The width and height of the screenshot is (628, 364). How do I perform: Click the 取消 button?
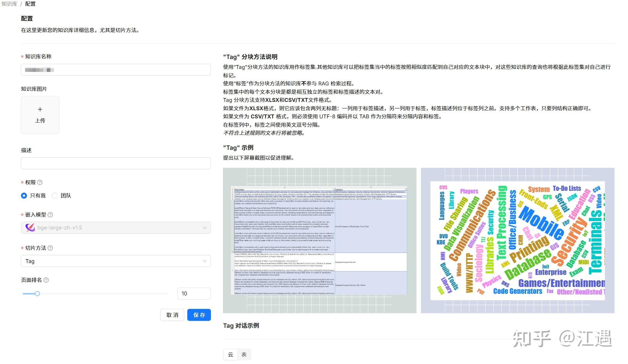click(172, 315)
